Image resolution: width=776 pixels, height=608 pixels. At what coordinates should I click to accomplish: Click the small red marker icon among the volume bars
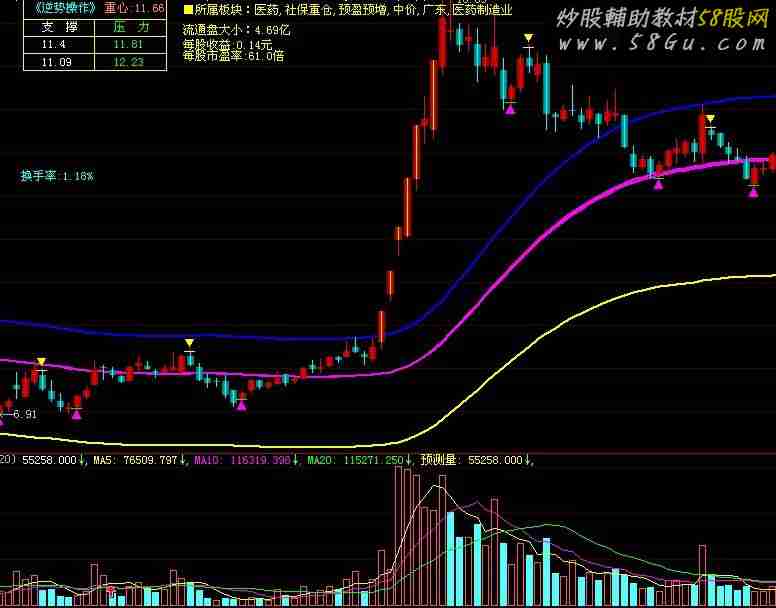coord(111,590)
